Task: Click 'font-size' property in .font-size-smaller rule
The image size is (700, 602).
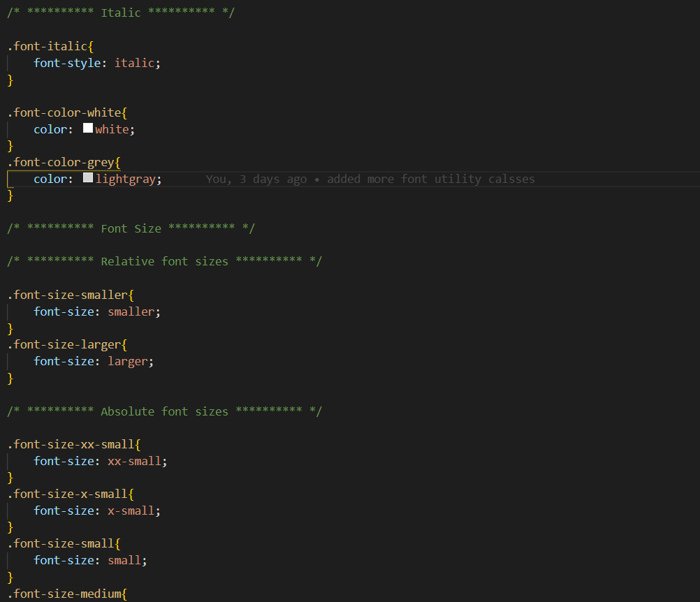Action: [x=64, y=311]
